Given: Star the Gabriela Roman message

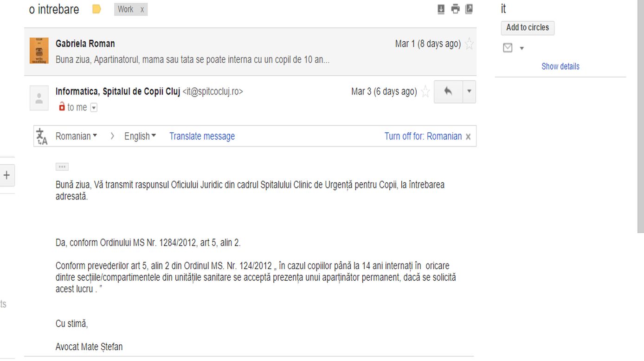Looking at the screenshot, I should [x=470, y=44].
